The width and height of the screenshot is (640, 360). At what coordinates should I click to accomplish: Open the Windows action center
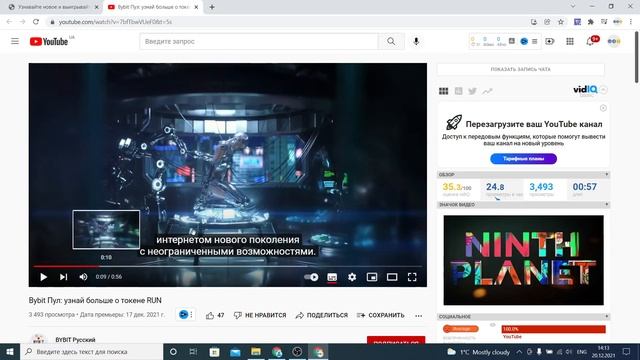[x=627, y=351]
